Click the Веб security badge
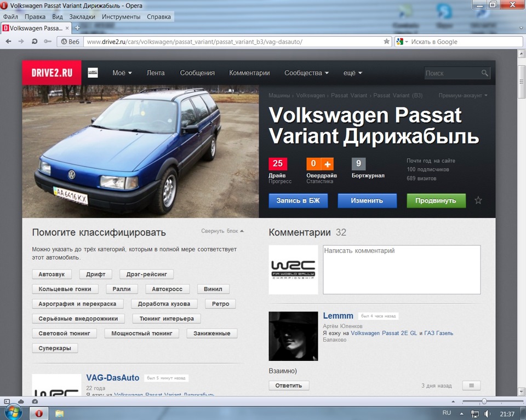Screen dimensions: 526x420 (70, 42)
